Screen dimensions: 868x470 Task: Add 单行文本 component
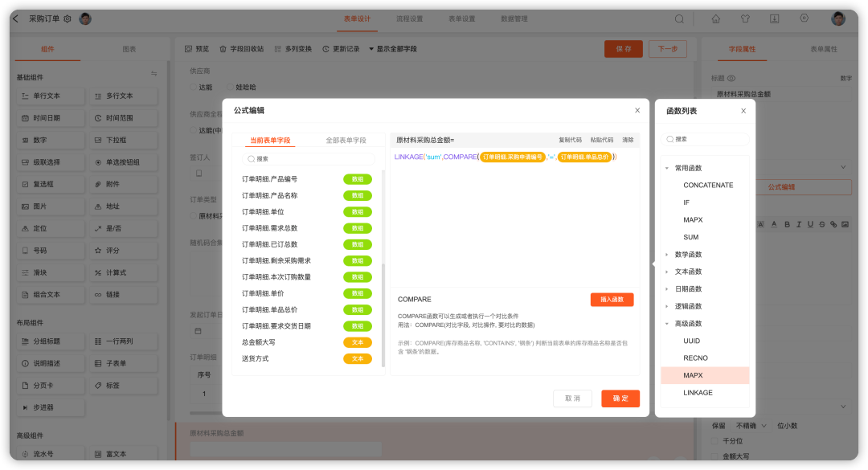click(x=51, y=96)
